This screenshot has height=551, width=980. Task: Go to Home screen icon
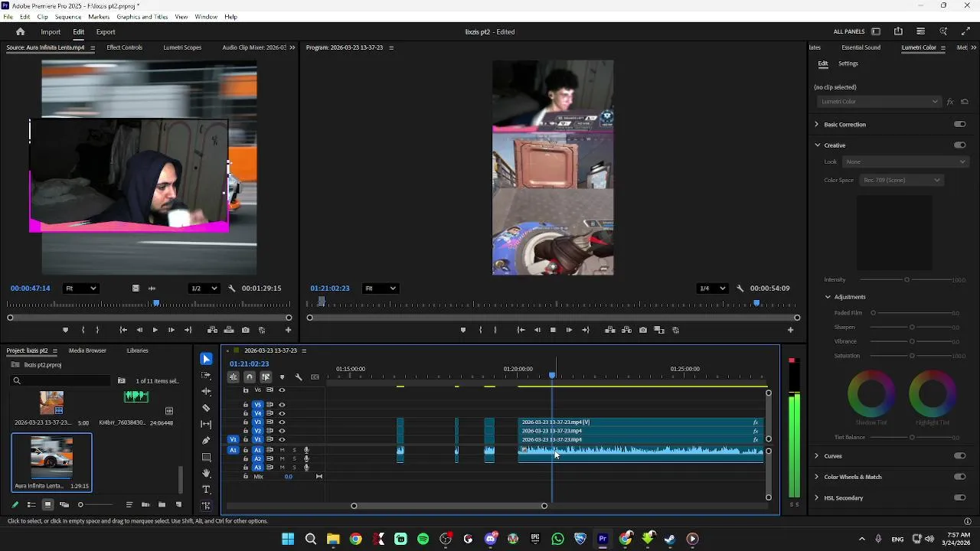21,31
